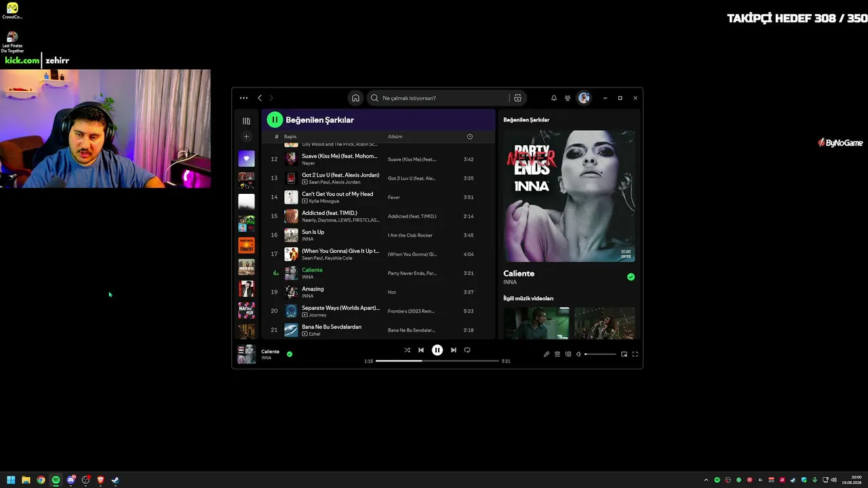Open Liked Songs heart tile in sidebar
868x488 pixels.
(246, 159)
